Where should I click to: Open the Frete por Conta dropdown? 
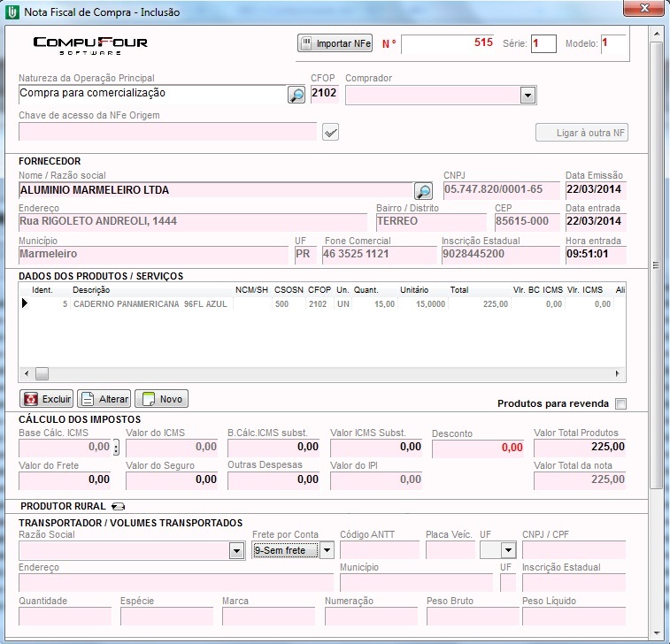click(326, 550)
